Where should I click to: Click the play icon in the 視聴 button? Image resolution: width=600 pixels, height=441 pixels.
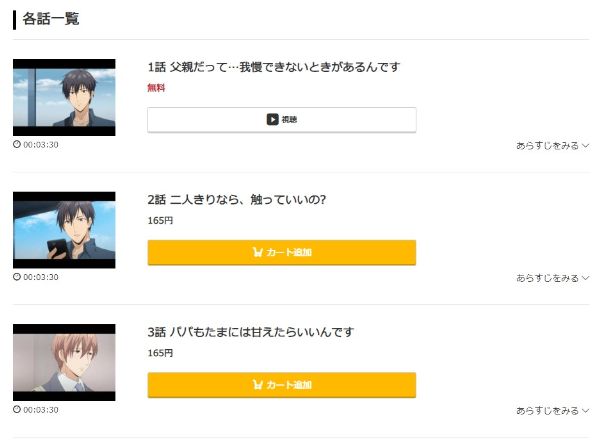coord(272,120)
